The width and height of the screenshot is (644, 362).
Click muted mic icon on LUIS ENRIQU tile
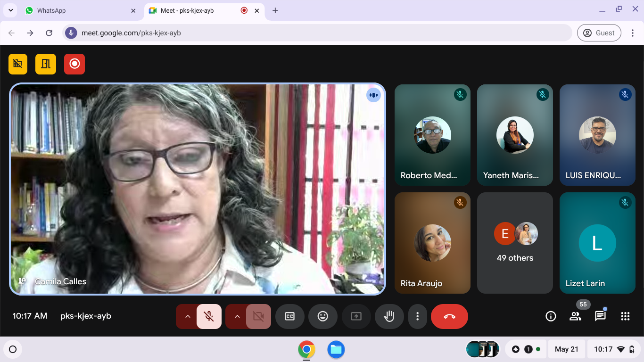click(625, 95)
